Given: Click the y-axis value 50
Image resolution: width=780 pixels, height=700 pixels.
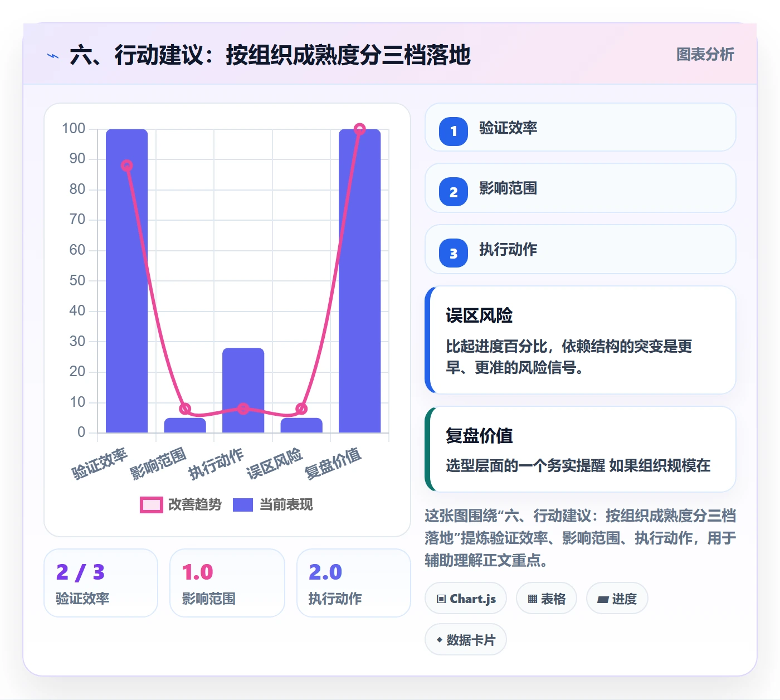Looking at the screenshot, I should pyautogui.click(x=77, y=280).
